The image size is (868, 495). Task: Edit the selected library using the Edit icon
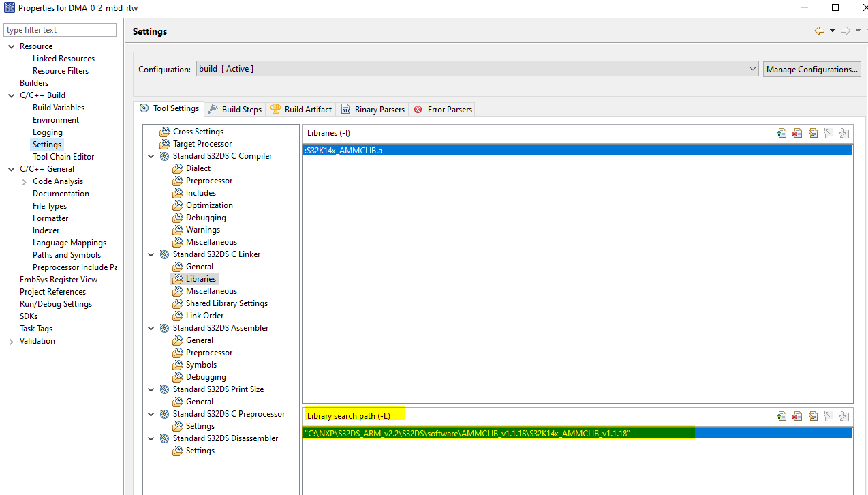click(x=813, y=132)
